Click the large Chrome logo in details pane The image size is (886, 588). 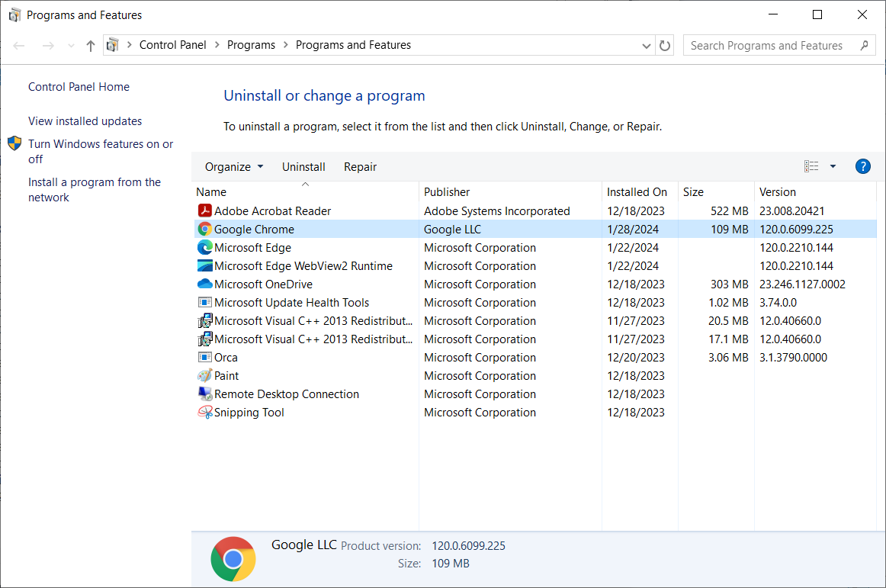pos(233,559)
